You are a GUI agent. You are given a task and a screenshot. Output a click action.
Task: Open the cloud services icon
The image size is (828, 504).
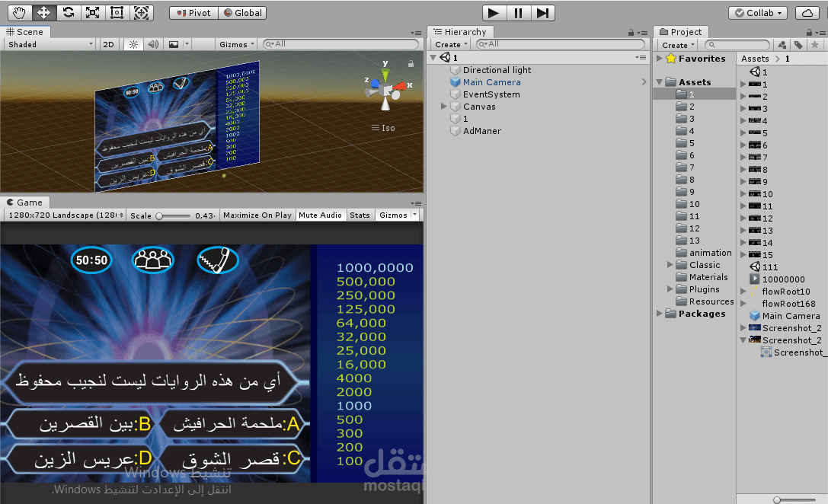click(x=807, y=13)
